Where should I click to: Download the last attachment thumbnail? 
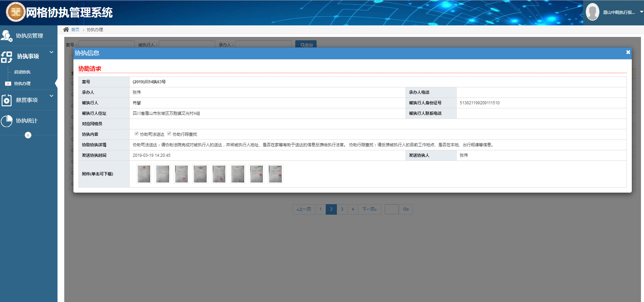click(275, 174)
